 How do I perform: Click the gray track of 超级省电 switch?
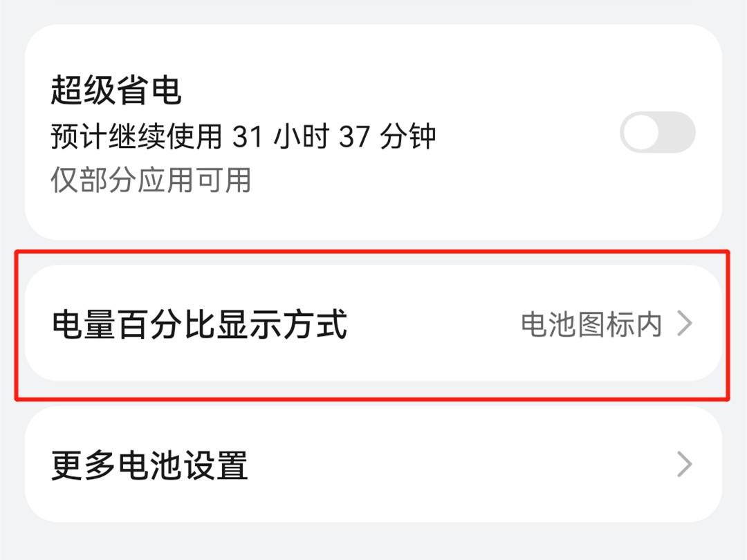click(x=678, y=132)
